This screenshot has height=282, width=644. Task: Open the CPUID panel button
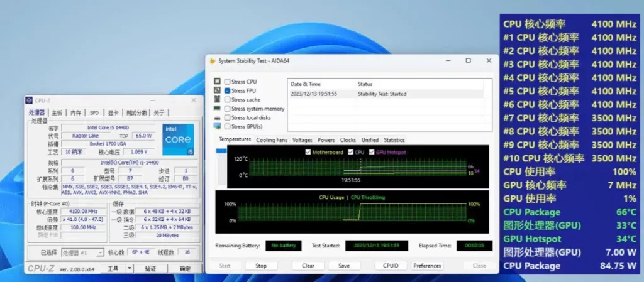[391, 266]
